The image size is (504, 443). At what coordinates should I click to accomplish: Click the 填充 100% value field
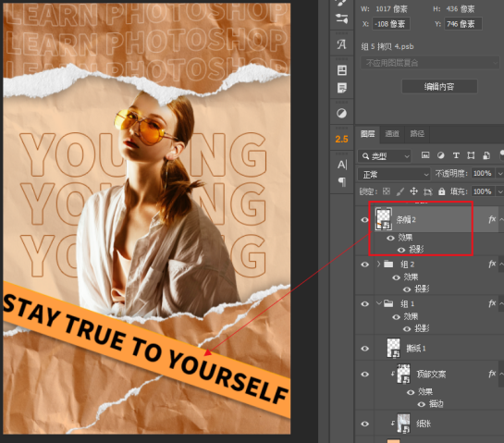click(483, 191)
